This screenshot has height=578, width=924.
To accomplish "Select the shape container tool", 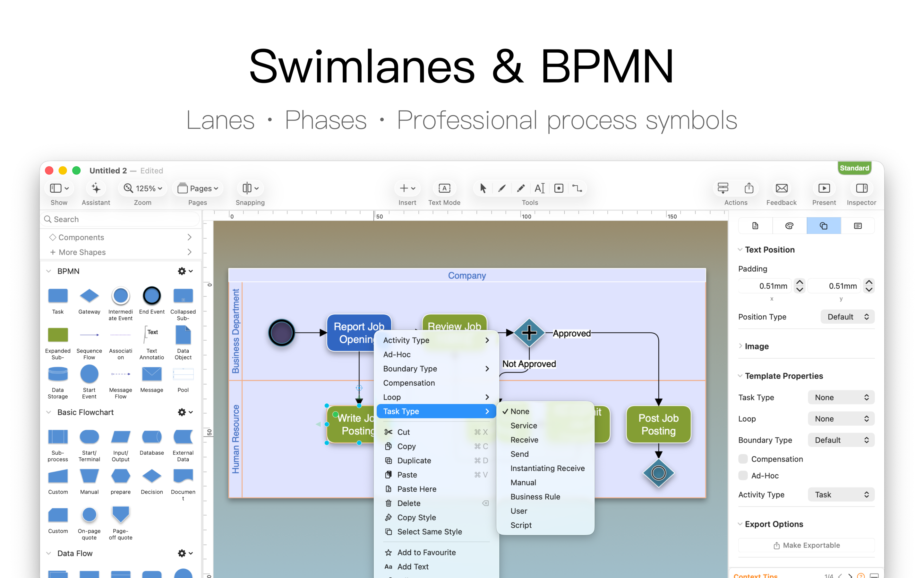I will (559, 188).
